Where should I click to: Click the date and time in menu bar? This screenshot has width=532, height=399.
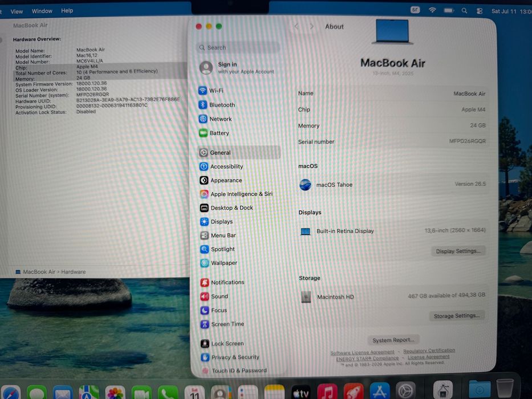pyautogui.click(x=511, y=11)
